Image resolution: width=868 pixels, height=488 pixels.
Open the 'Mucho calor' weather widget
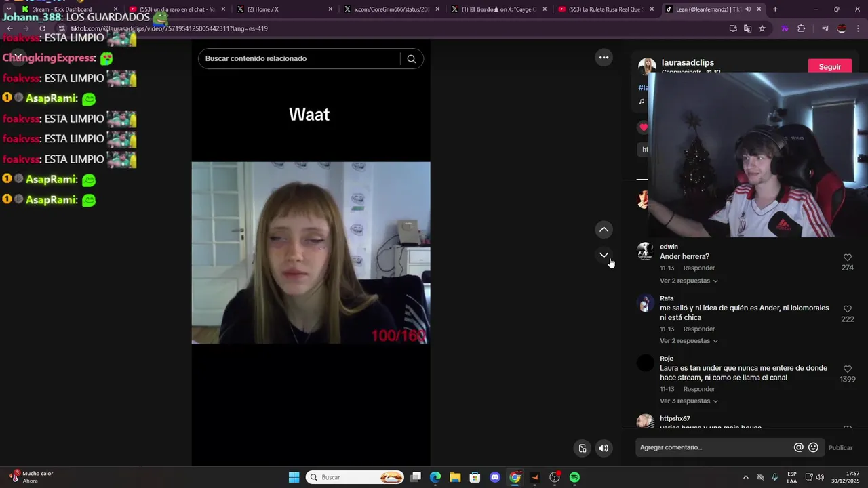[x=31, y=477]
